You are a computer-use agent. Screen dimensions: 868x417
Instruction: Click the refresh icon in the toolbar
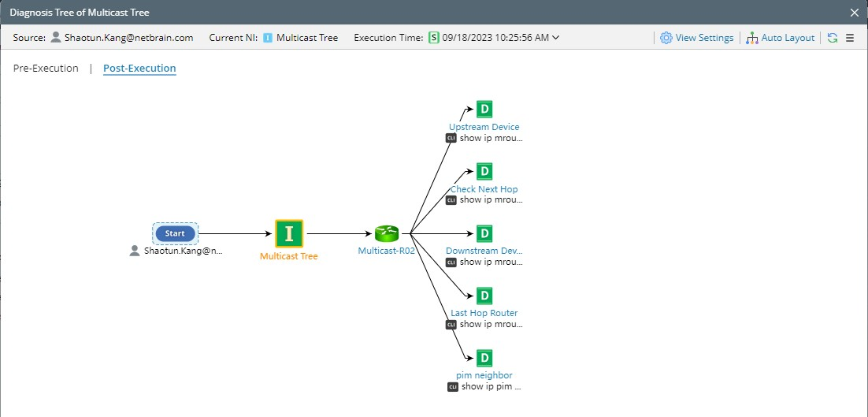832,38
